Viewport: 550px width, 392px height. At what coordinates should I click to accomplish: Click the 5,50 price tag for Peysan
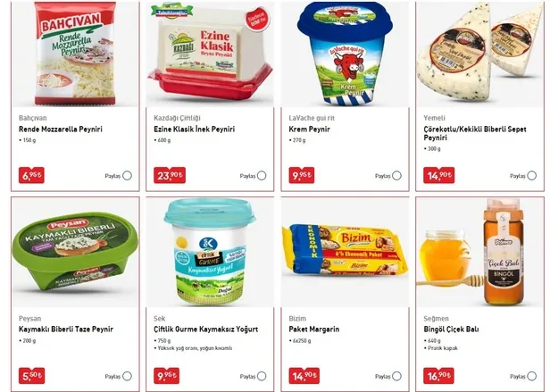(x=31, y=376)
